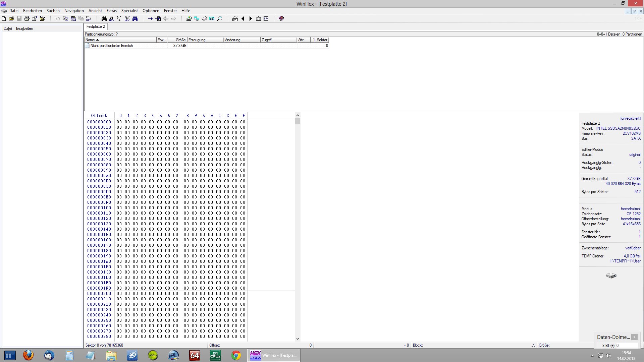This screenshot has height=362, width=644.
Task: Open the Extras menu
Action: (x=112, y=11)
